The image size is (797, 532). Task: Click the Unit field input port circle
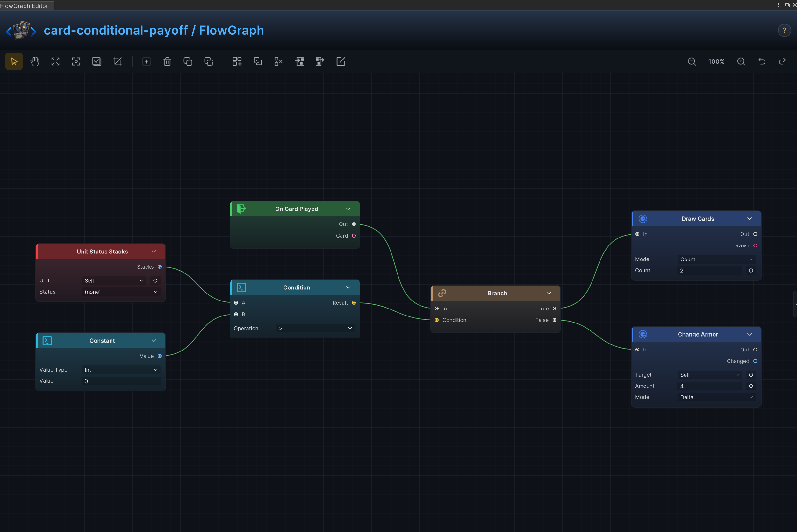[155, 280]
